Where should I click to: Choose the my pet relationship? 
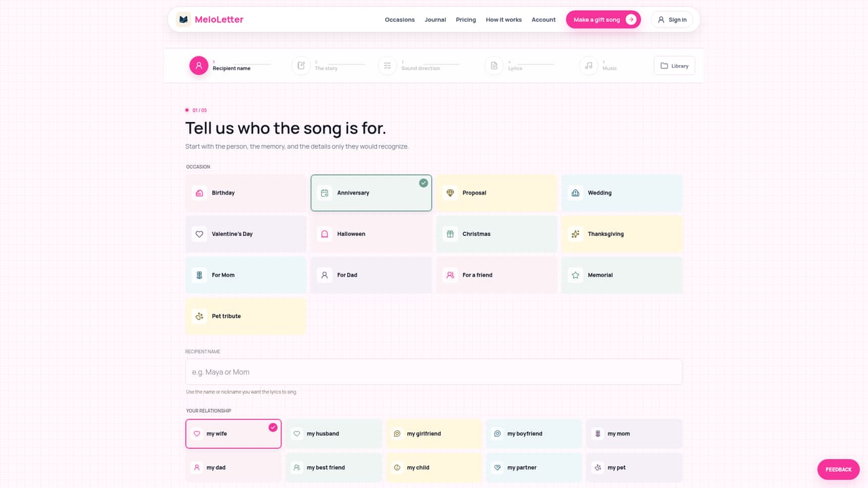pyautogui.click(x=634, y=468)
